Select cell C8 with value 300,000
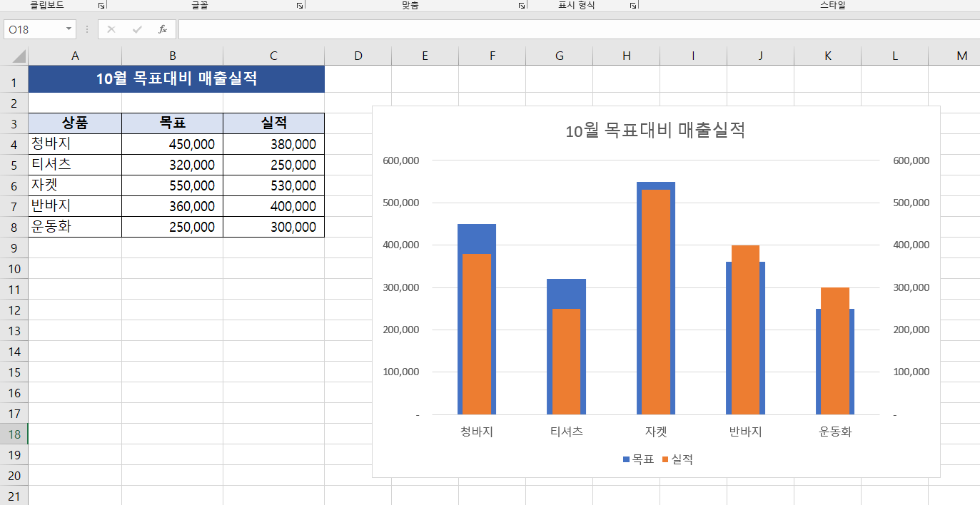This screenshot has width=980, height=505. 273,227
